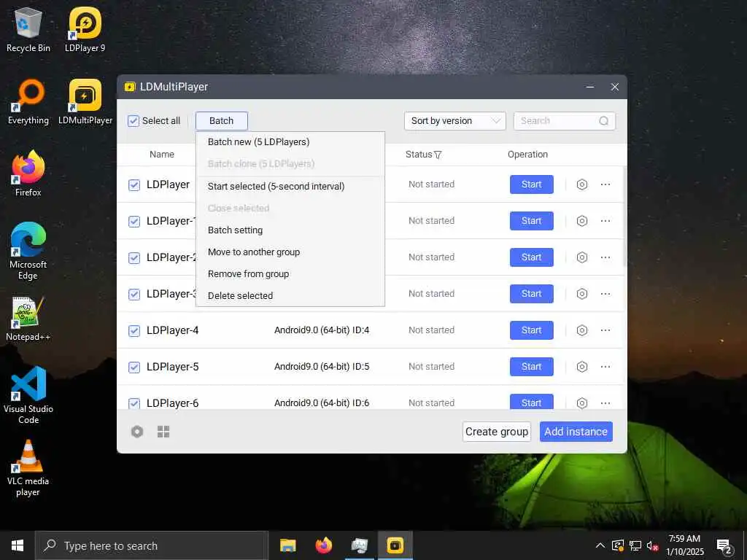Select VLC media player desktop icon
Image resolution: width=747 pixels, height=560 pixels.
pyautogui.click(x=28, y=468)
